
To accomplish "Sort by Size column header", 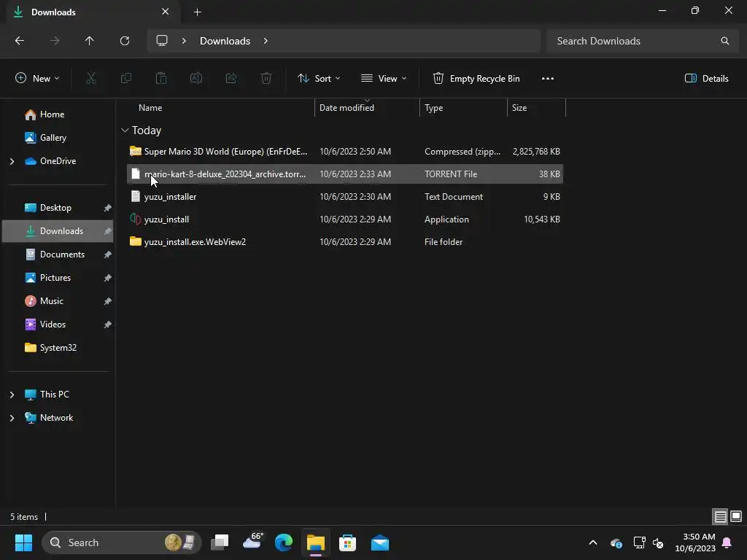I will point(519,108).
